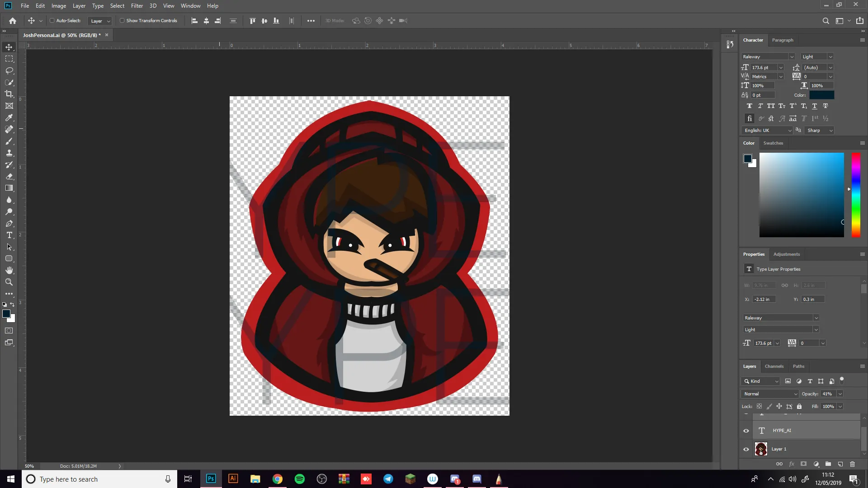Select the Eyedropper tool
868x488 pixels.
click(9, 117)
